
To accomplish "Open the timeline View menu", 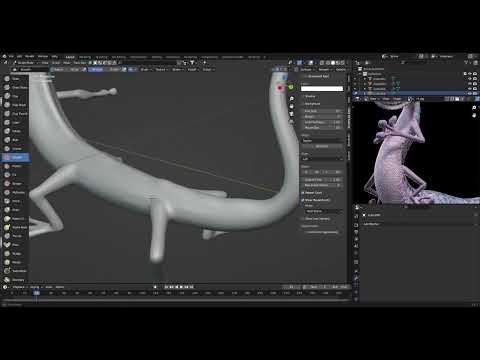I will click(x=49, y=287).
